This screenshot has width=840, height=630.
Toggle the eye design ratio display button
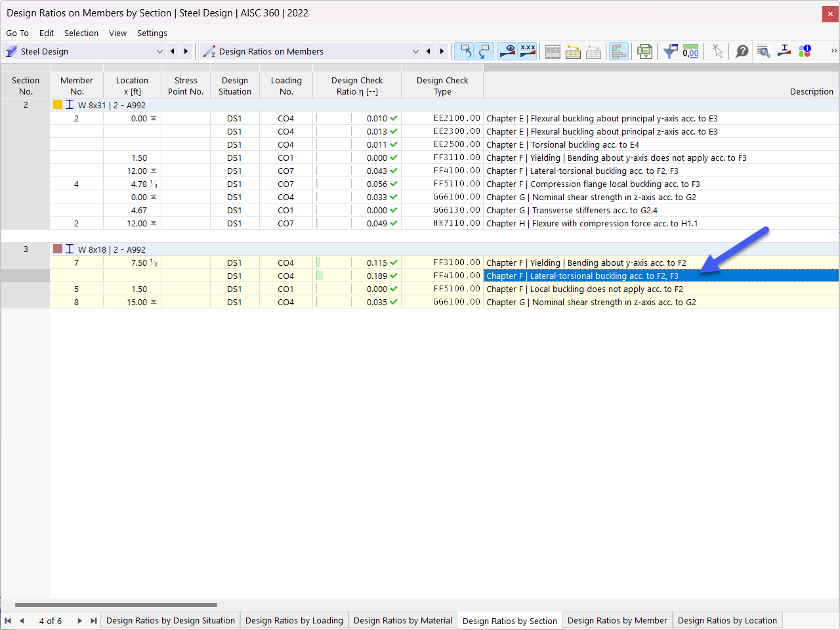[x=507, y=51]
